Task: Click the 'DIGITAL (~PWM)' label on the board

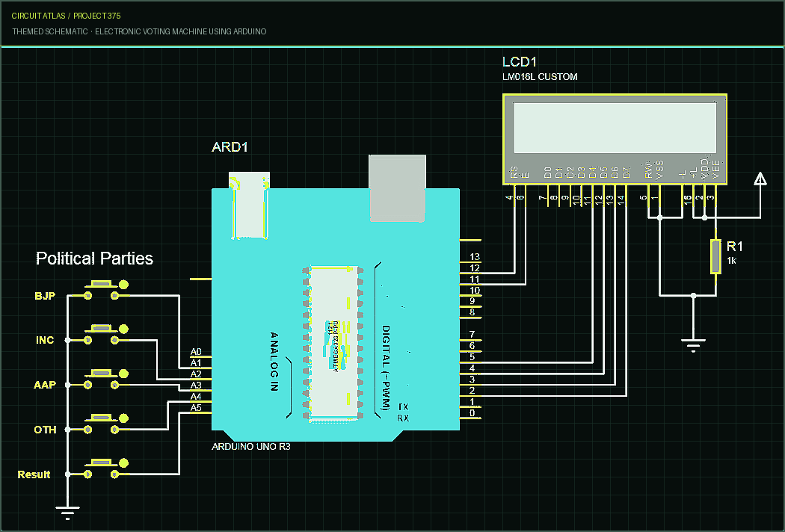Action: point(386,368)
